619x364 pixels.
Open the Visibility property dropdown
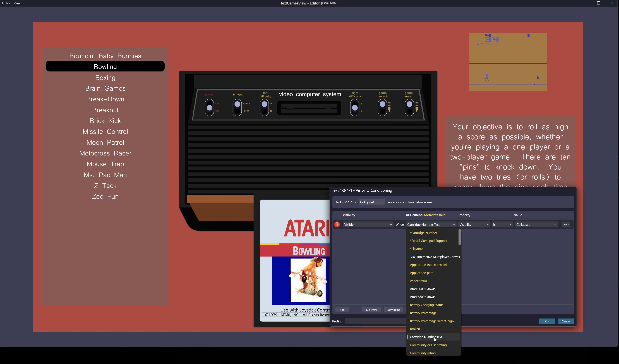[x=474, y=224]
